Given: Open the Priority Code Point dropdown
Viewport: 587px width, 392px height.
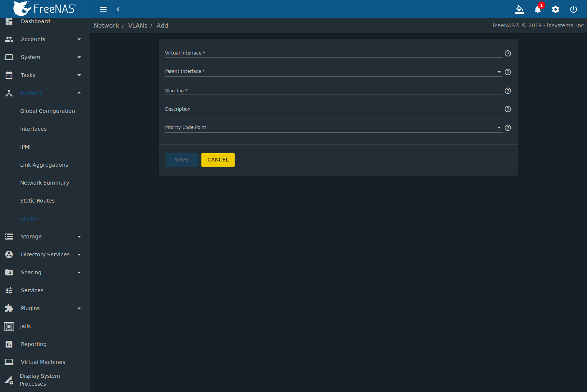Looking at the screenshot, I should [334, 127].
